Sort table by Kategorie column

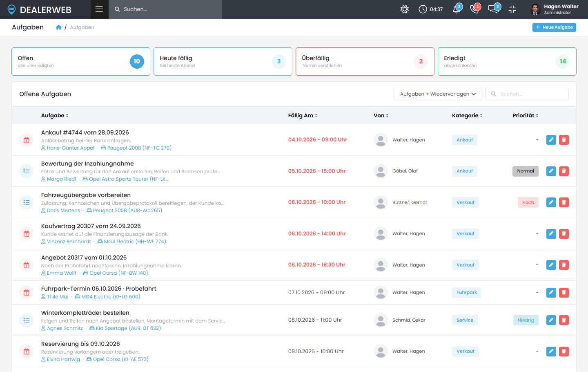[467, 116]
